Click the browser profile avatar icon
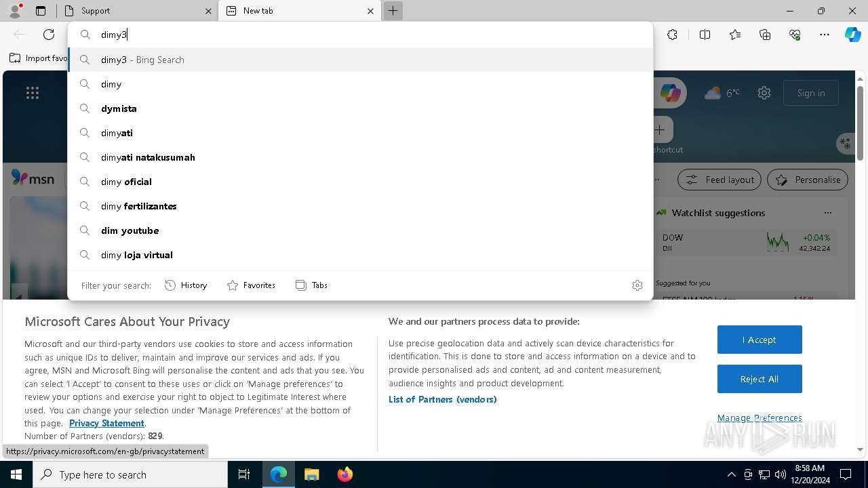Viewport: 868px width, 488px height. (x=15, y=11)
